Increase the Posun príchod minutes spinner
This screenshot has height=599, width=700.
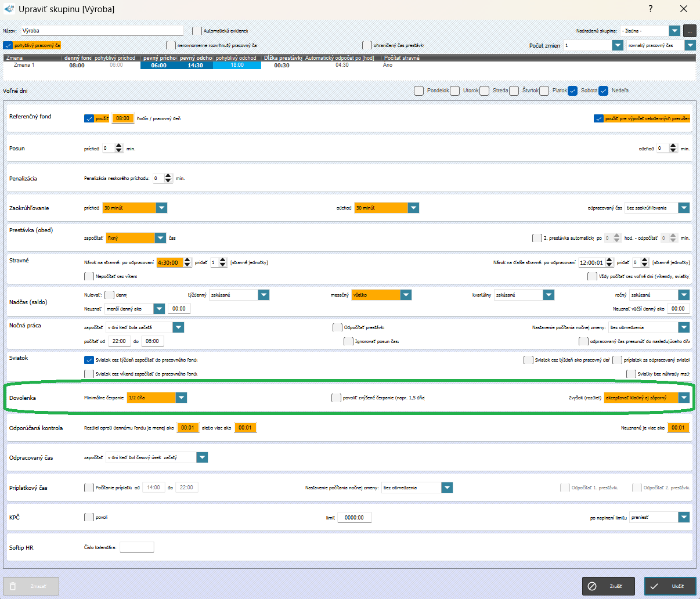coord(119,146)
